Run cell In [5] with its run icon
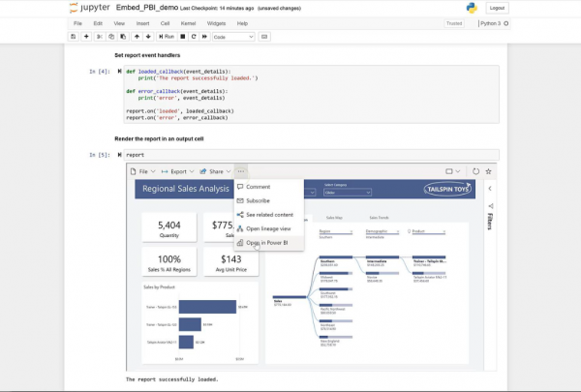This screenshot has width=581, height=392. [119, 155]
